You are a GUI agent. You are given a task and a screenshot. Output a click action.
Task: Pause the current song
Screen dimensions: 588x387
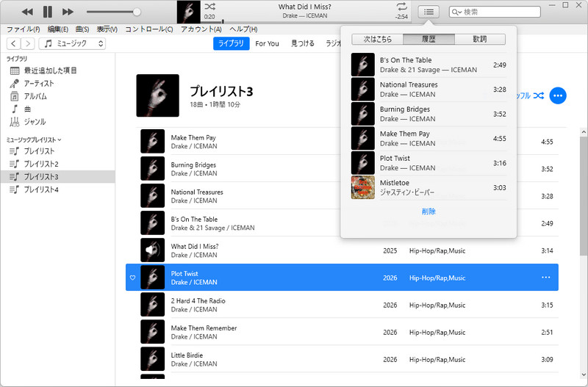pos(48,12)
